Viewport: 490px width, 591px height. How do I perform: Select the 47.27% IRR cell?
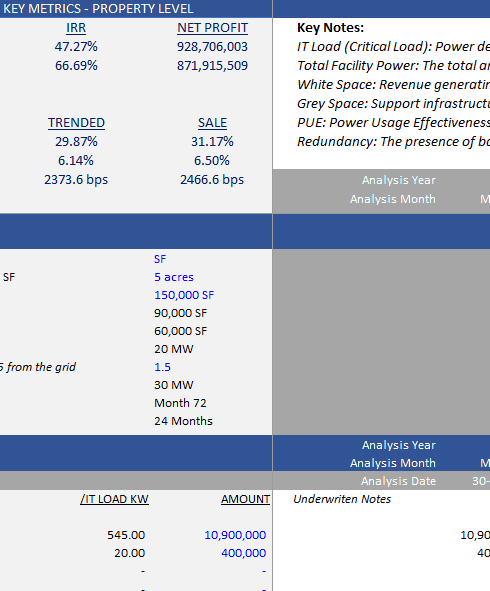click(76, 47)
